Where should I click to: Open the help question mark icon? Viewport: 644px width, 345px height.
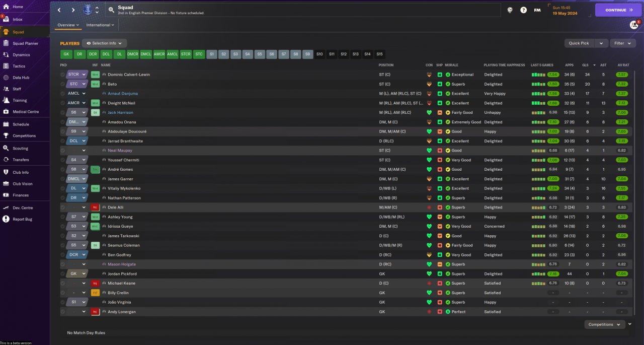pos(523,10)
